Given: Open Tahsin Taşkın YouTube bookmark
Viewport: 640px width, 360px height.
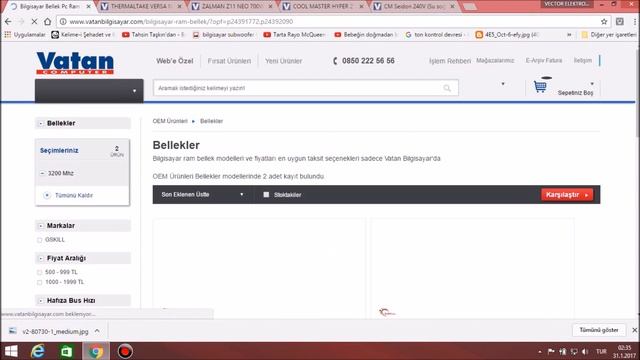Looking at the screenshot, I should point(153,35).
